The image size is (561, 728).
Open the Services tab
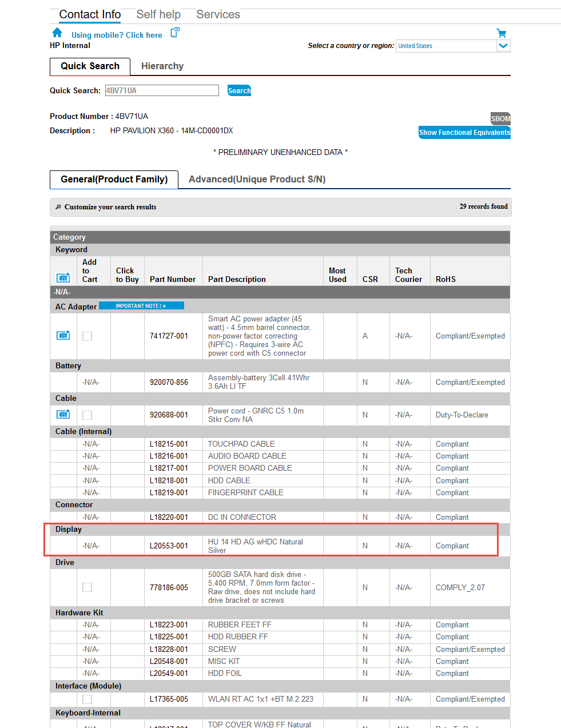[218, 14]
